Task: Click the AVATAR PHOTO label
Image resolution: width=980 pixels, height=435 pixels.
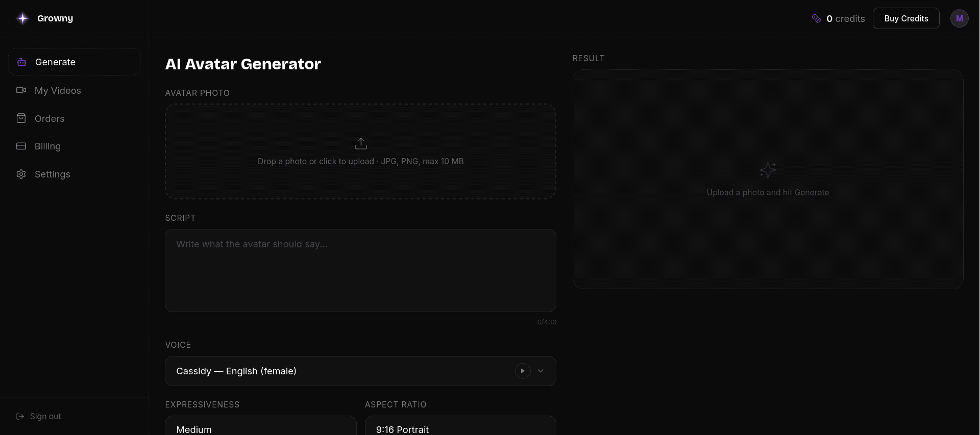Action: tap(198, 93)
